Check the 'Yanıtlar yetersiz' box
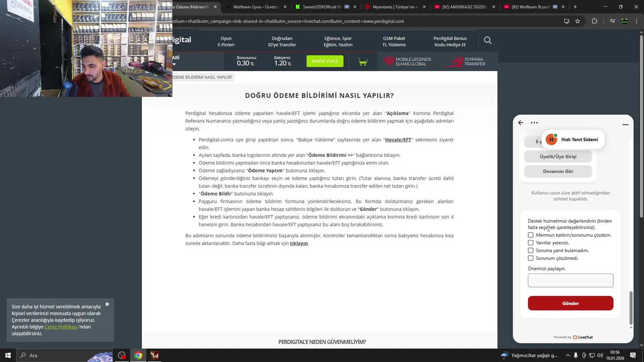 tap(530, 243)
